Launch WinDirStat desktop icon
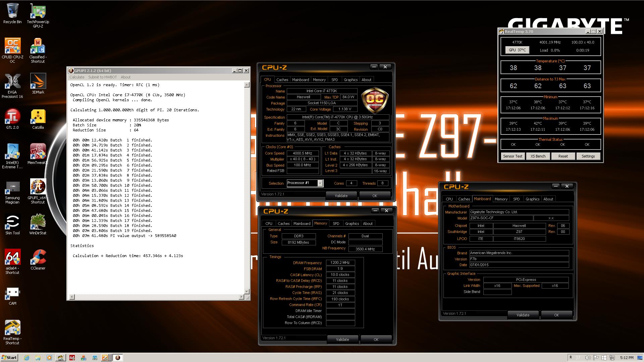Image resolution: width=644 pixels, height=362 pixels. point(38,225)
